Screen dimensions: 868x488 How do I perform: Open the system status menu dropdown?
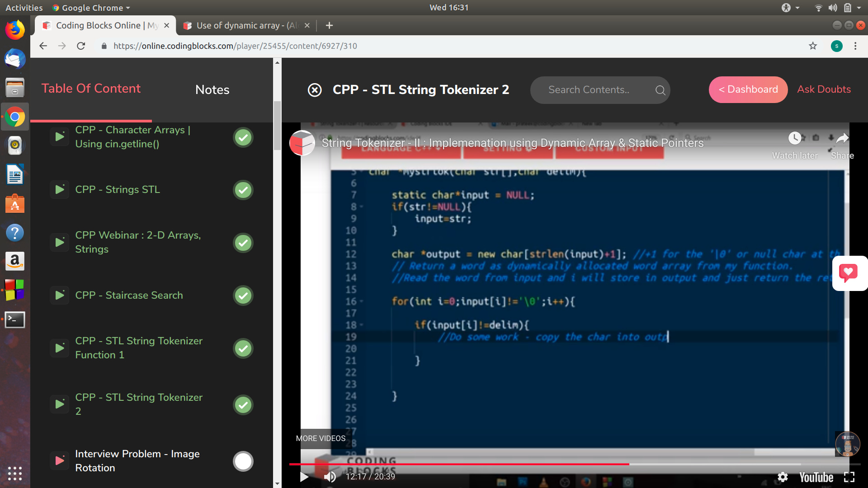coord(859,8)
